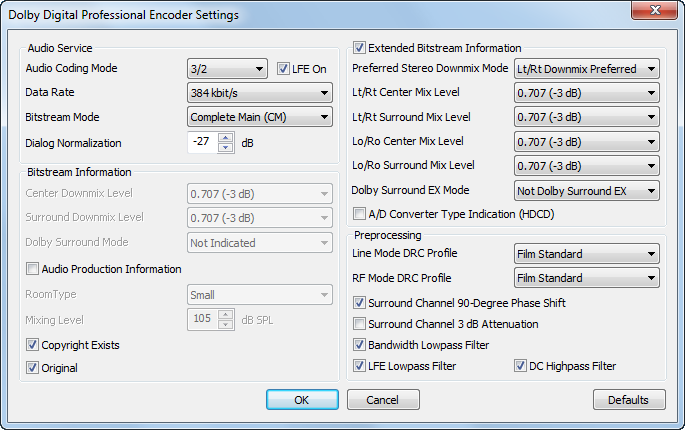Click the Dialog Normalization value field
This screenshot has height=430, width=685.
pos(202,142)
